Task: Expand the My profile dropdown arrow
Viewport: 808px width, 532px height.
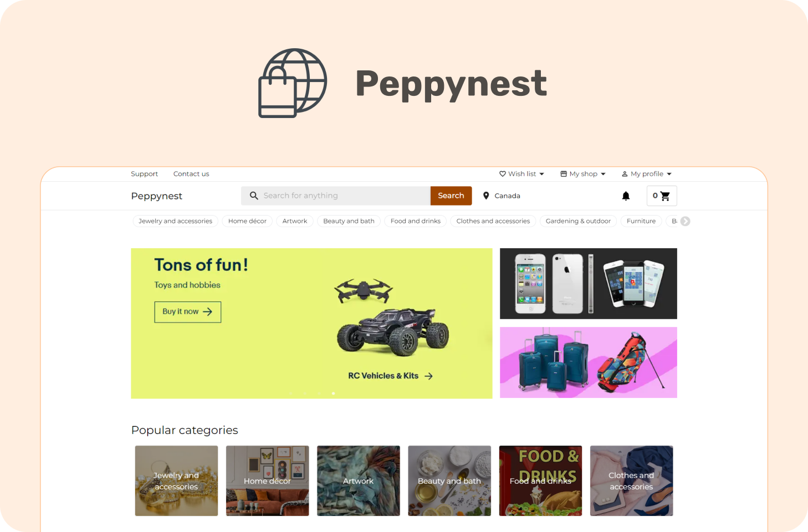Action: tap(669, 174)
